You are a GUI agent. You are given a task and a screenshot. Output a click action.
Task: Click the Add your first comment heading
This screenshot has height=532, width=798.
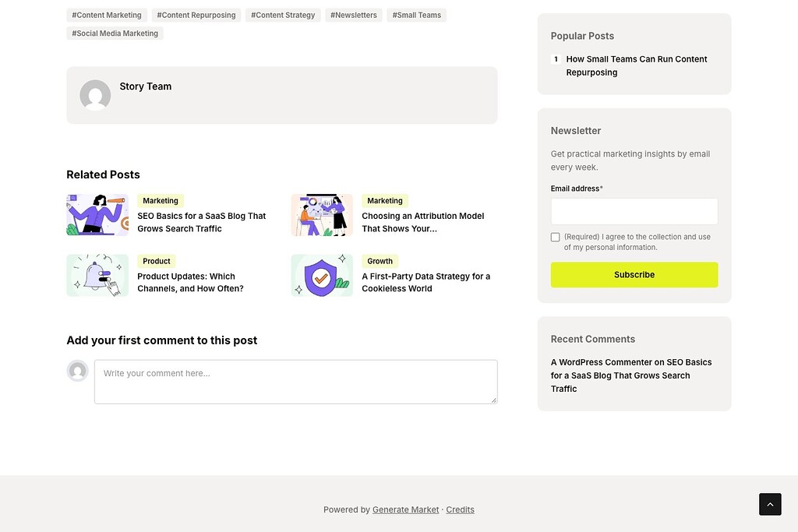tap(162, 340)
